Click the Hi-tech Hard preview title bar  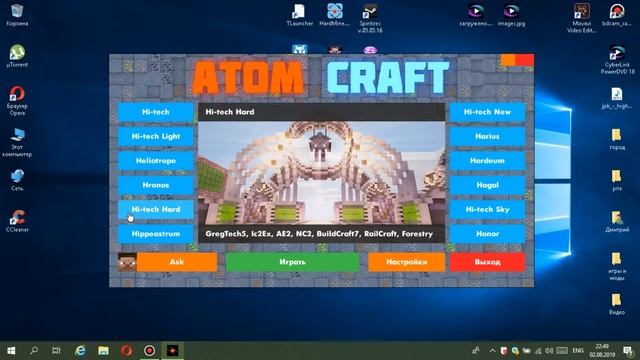click(321, 112)
